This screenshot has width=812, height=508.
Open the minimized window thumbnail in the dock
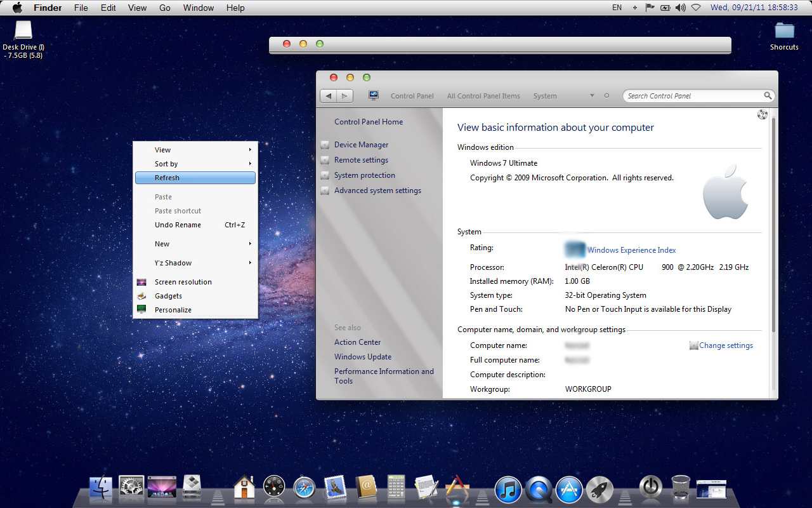pyautogui.click(x=711, y=488)
